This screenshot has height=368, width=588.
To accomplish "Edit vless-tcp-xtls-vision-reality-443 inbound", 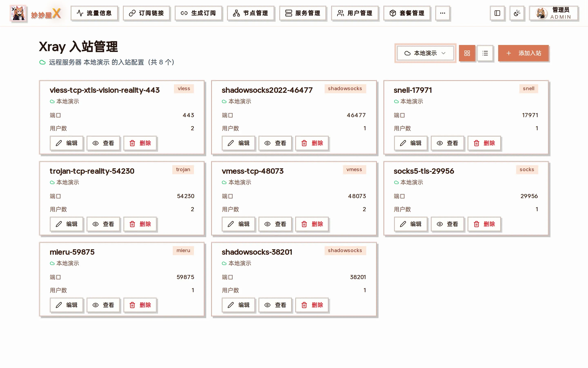I will coord(67,143).
